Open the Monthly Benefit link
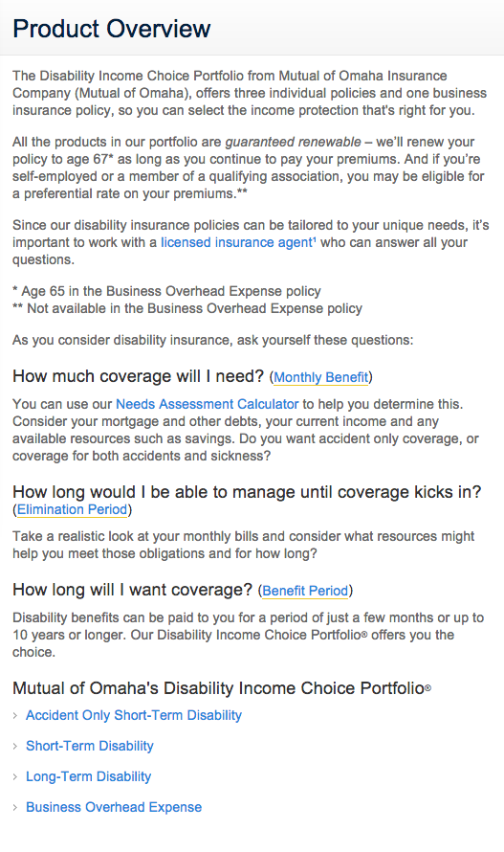 (x=321, y=377)
